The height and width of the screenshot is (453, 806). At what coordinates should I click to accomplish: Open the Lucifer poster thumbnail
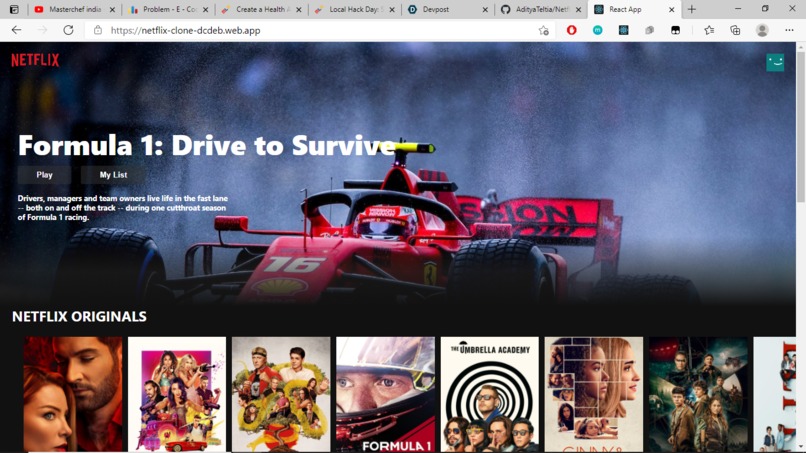click(x=73, y=394)
